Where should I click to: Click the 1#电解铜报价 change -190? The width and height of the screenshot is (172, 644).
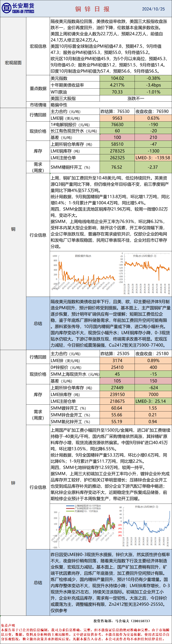tap(153, 125)
